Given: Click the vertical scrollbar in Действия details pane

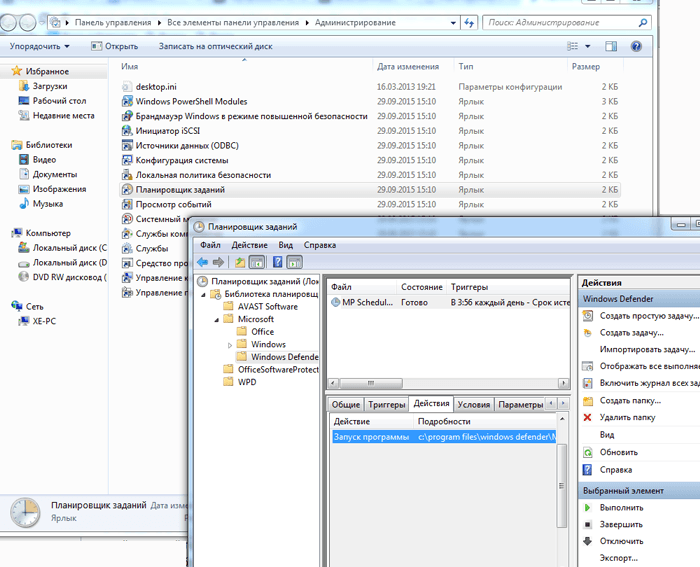Looking at the screenshot, I should [562, 485].
